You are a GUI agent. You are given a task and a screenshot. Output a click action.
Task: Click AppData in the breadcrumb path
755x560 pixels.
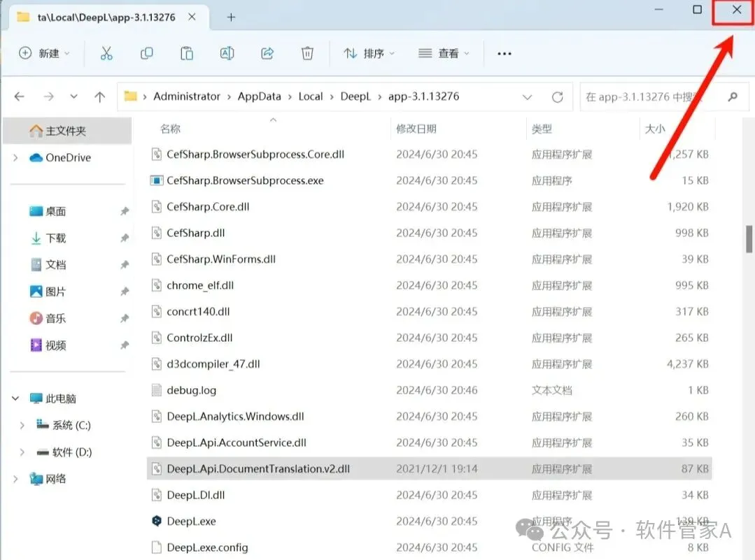[259, 96]
